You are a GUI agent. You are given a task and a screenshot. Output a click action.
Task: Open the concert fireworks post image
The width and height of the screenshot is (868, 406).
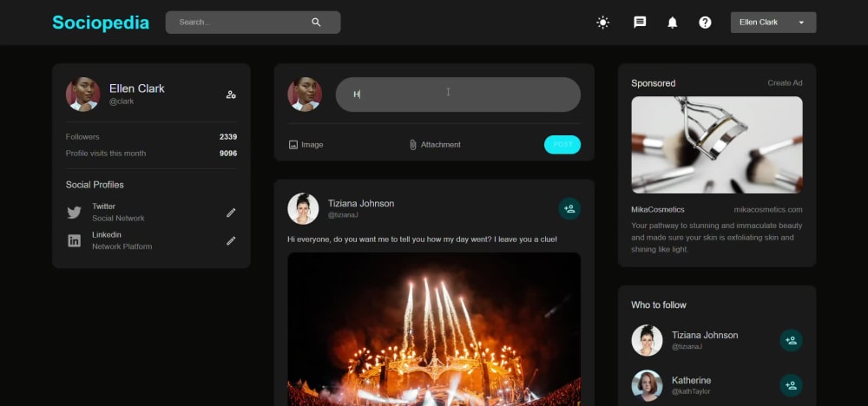click(434, 329)
